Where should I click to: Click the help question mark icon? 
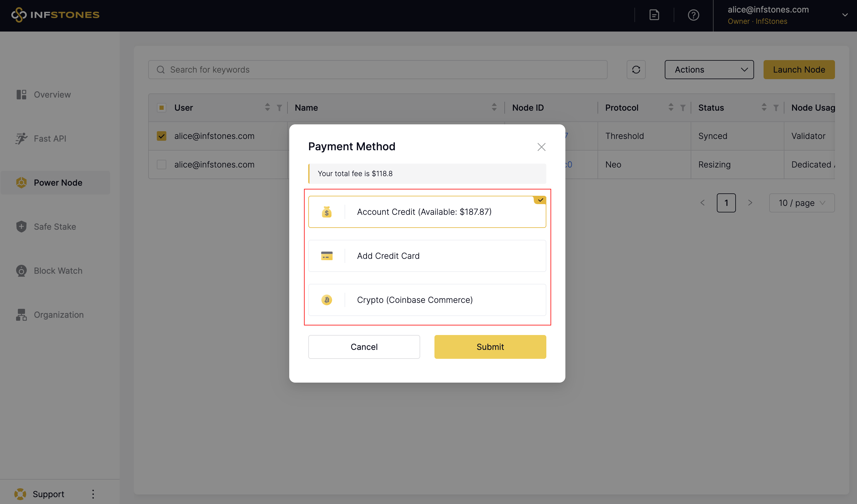click(693, 15)
